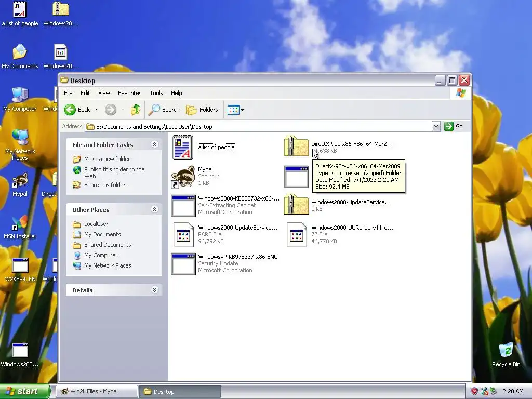Click the taskbar clock showing 2:20 AM

[513, 391]
